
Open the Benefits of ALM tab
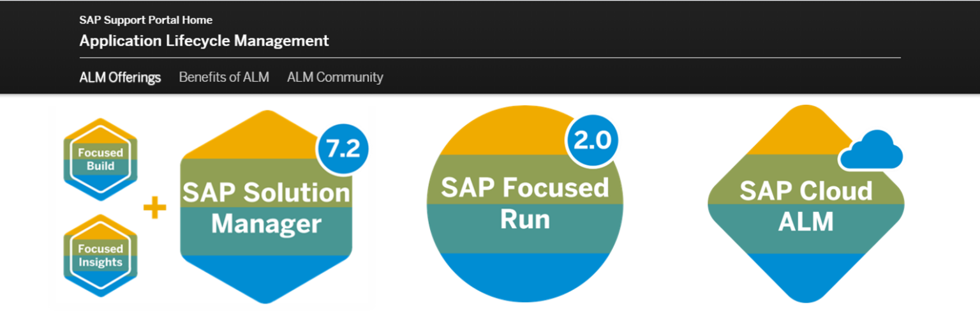coord(224,78)
